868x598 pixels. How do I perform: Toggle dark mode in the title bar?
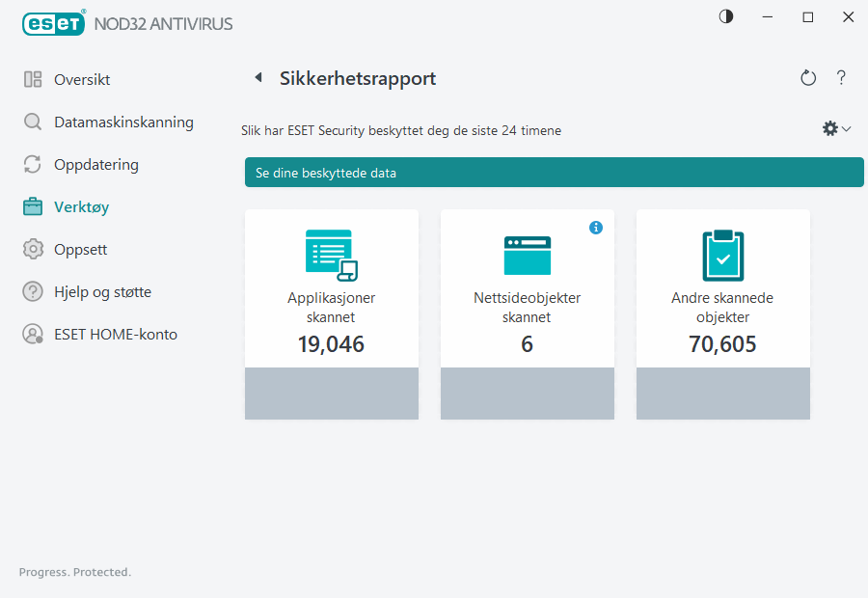click(725, 16)
